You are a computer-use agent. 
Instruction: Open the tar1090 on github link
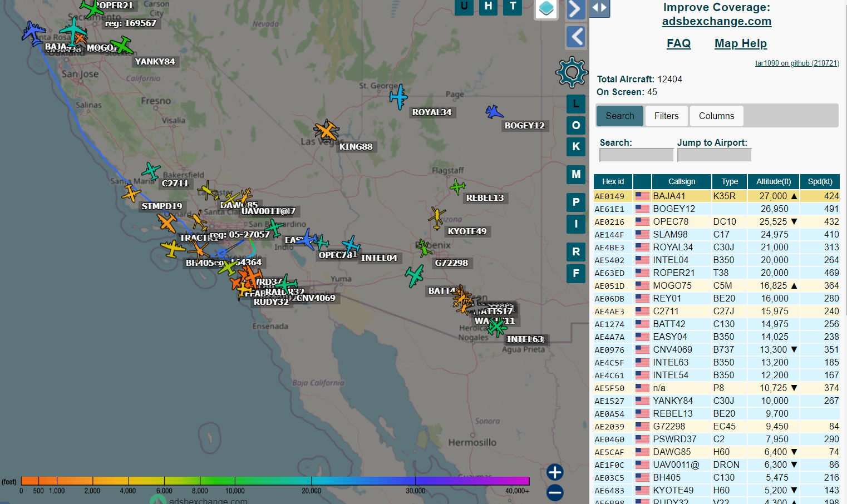pyautogui.click(x=797, y=63)
